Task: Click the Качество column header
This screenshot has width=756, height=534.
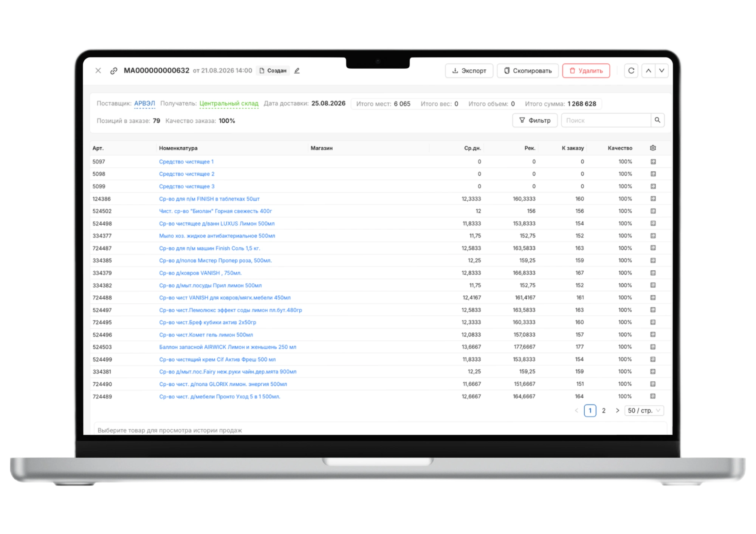Action: (x=620, y=148)
